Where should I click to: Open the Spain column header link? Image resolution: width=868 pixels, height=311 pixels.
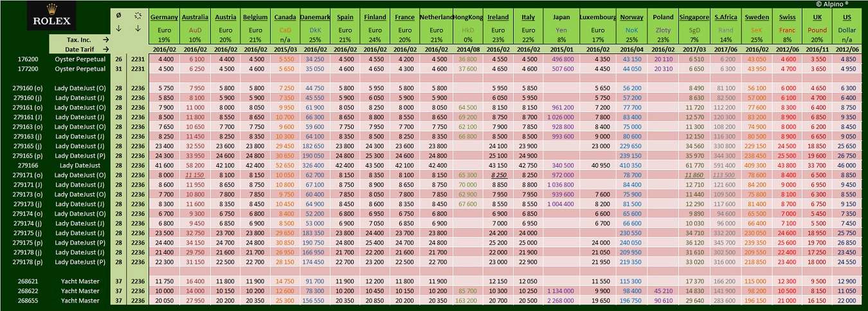point(346,17)
